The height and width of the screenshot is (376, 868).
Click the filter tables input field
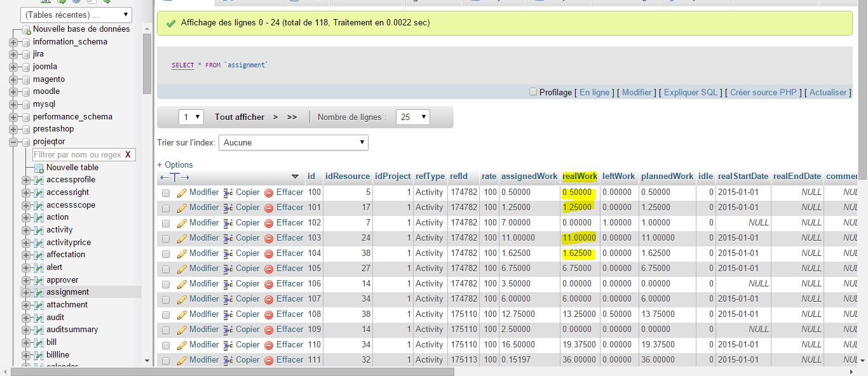tap(76, 155)
